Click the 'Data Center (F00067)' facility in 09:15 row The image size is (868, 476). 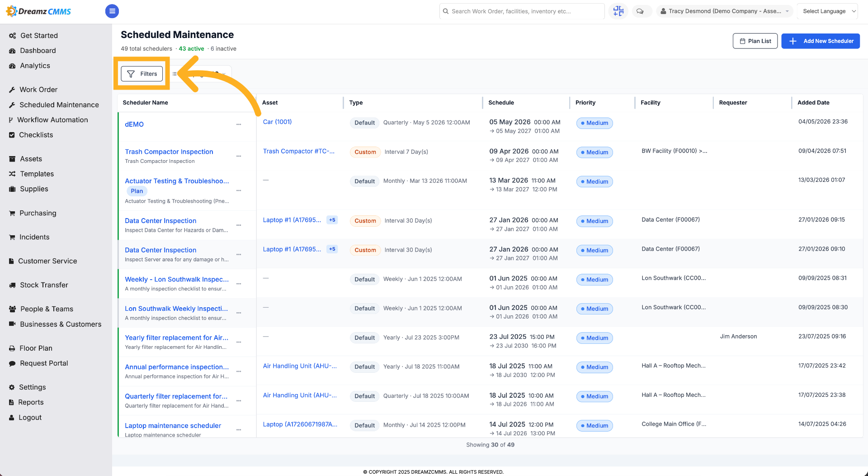[670, 219]
